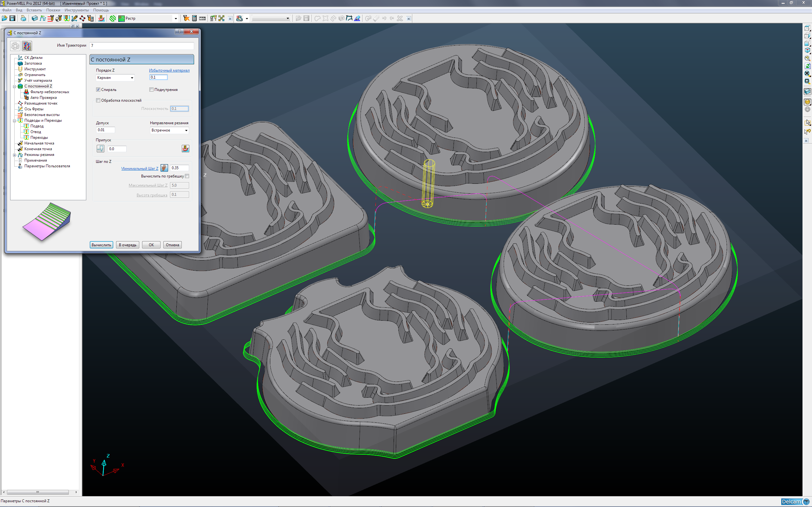
Task: Click the hand icon beside Минимальный Шаг Z
Action: (x=164, y=168)
